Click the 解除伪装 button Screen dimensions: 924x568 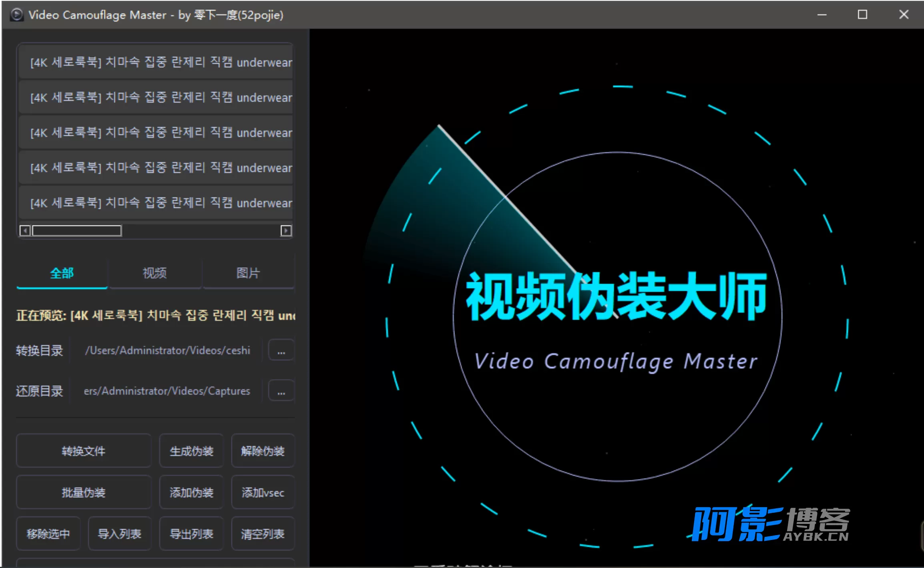point(263,451)
